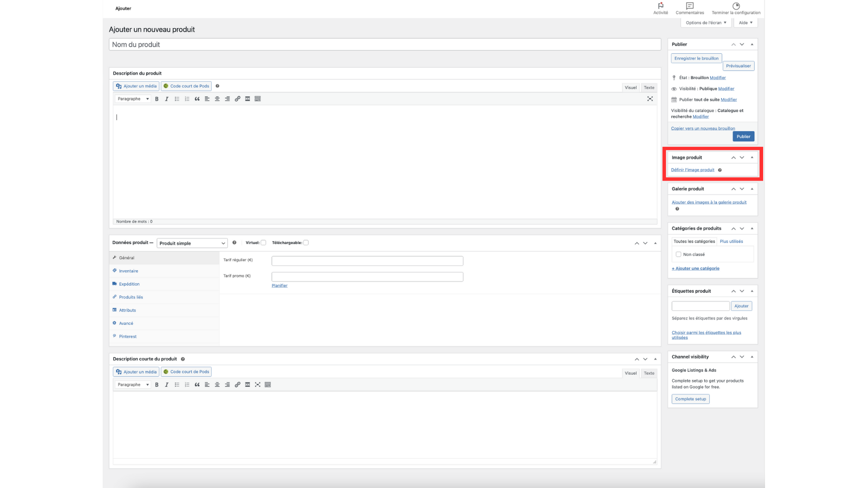Enable the Virtuel checkbox
Screen dimensions: 868x488
tap(263, 243)
